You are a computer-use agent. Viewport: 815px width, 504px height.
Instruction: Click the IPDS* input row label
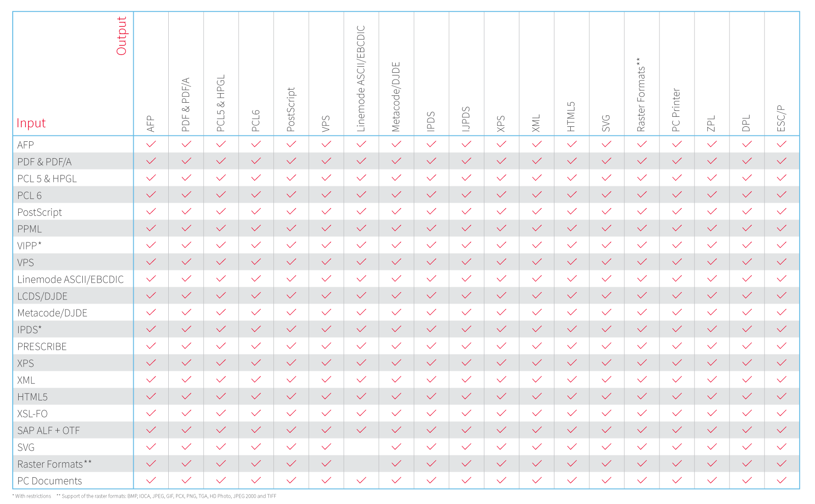click(29, 330)
